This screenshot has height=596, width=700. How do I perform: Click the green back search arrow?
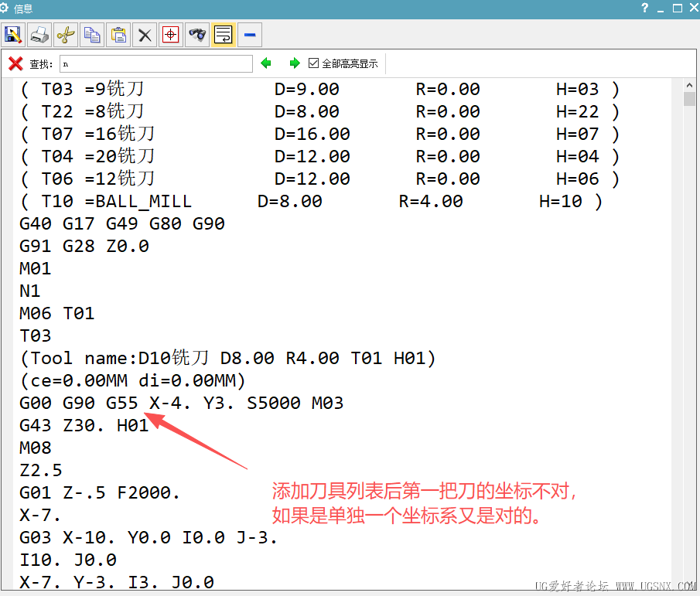[x=267, y=63]
